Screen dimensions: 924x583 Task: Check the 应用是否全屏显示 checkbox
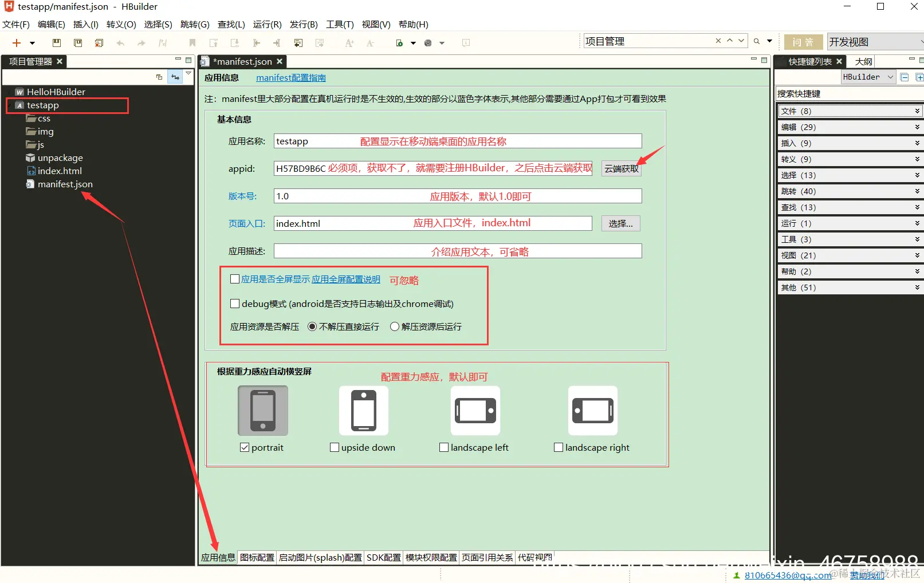click(234, 279)
